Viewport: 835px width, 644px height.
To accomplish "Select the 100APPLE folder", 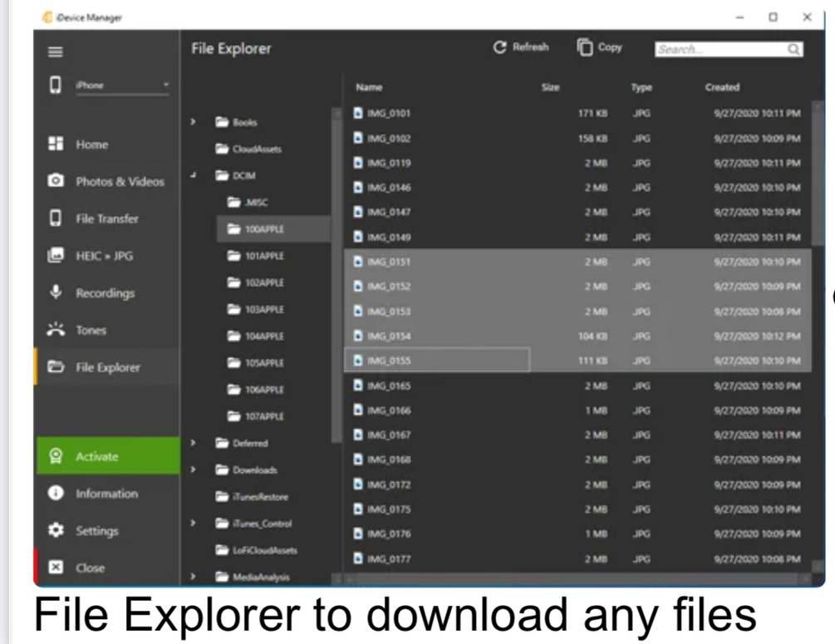I will (x=273, y=229).
